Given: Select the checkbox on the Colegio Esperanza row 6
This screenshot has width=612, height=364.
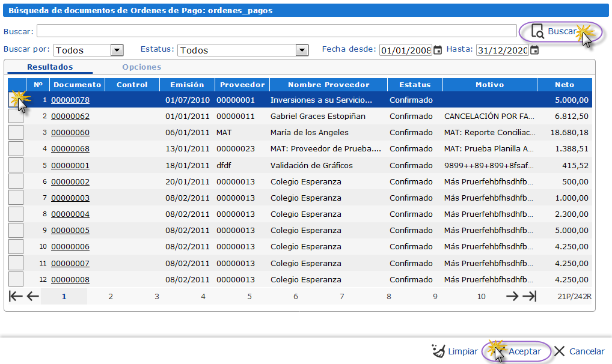Looking at the screenshot, I should [16, 181].
